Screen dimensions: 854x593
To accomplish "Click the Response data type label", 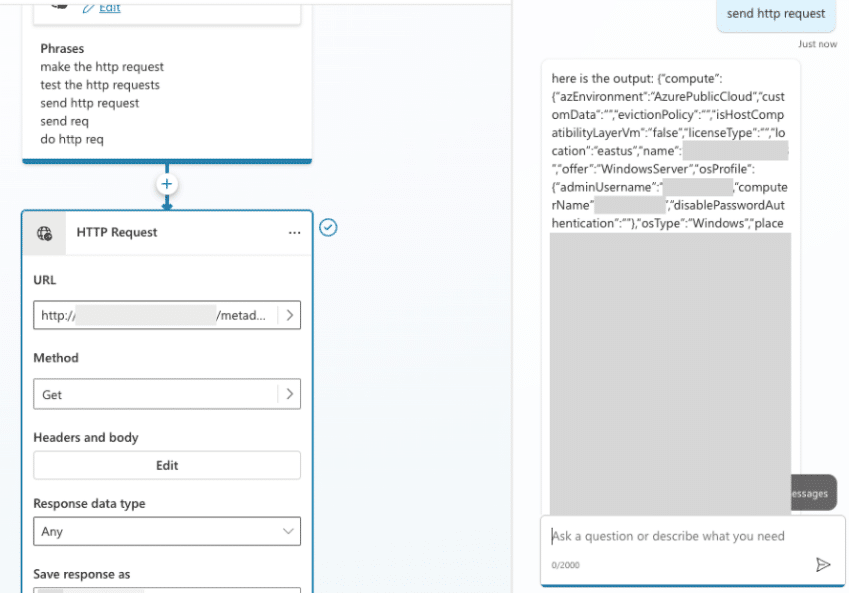I will pos(89,503).
